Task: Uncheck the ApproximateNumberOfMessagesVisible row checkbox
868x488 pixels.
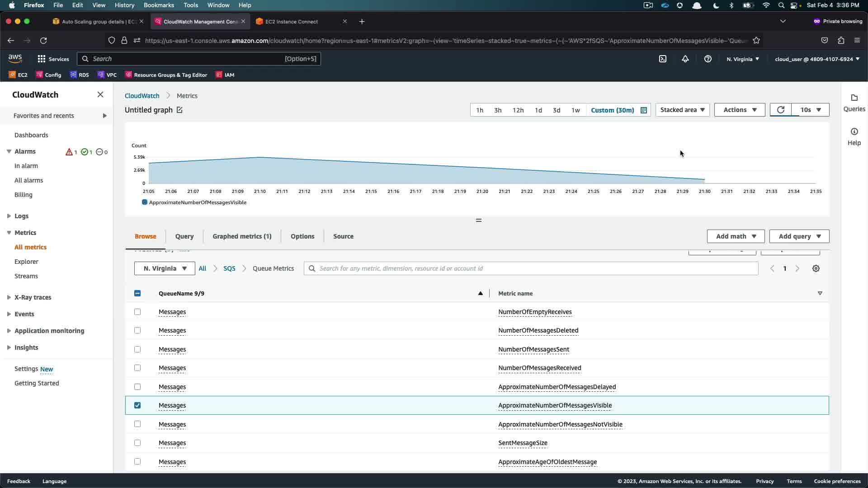Action: coord(137,405)
